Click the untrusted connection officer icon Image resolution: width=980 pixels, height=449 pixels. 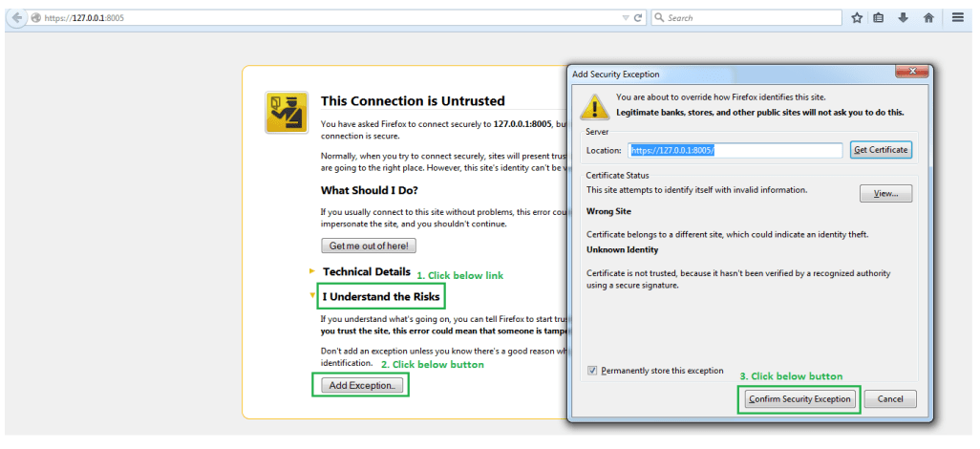coord(287,112)
